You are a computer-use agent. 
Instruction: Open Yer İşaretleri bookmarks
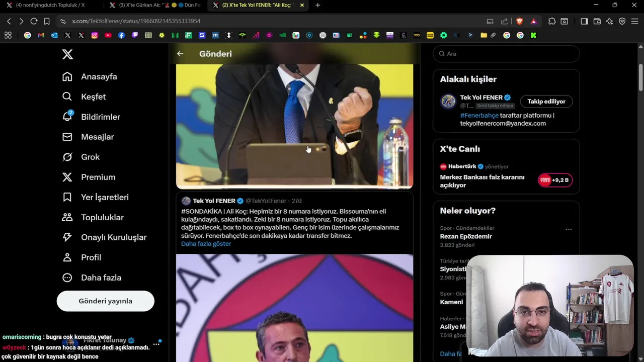[x=95, y=197]
